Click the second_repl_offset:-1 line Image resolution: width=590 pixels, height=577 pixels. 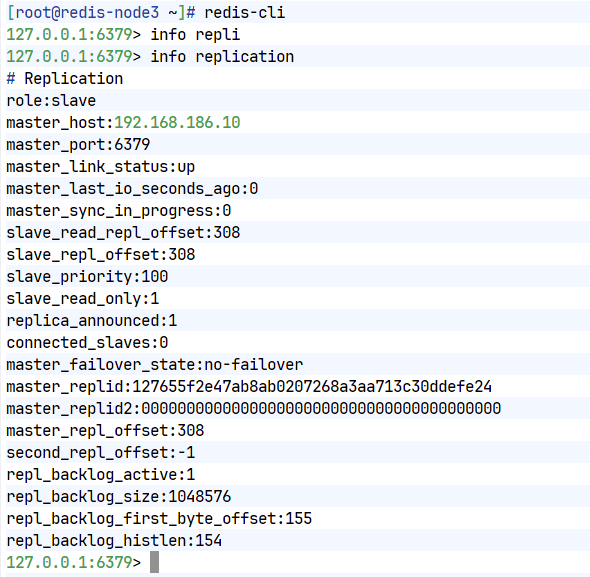pos(101,453)
